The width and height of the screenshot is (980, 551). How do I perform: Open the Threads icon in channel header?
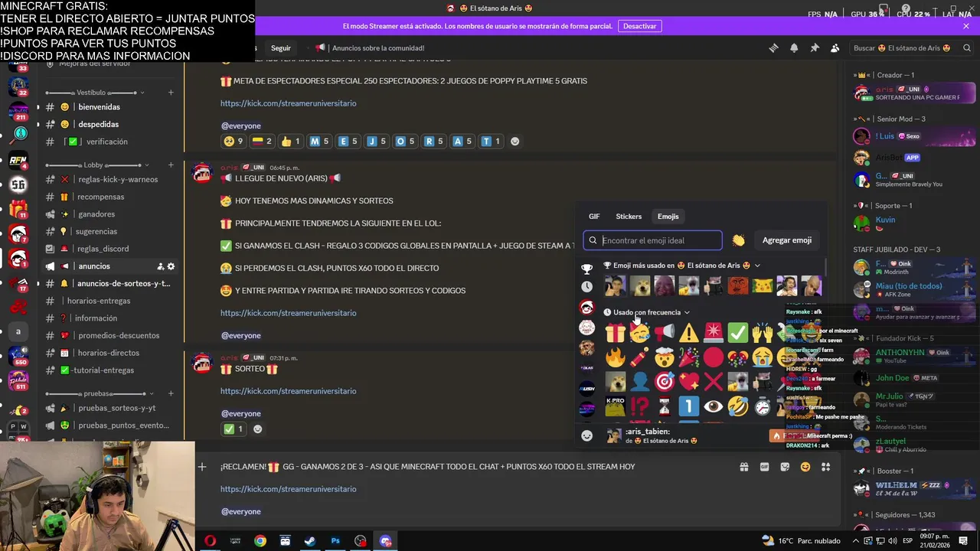[773, 47]
